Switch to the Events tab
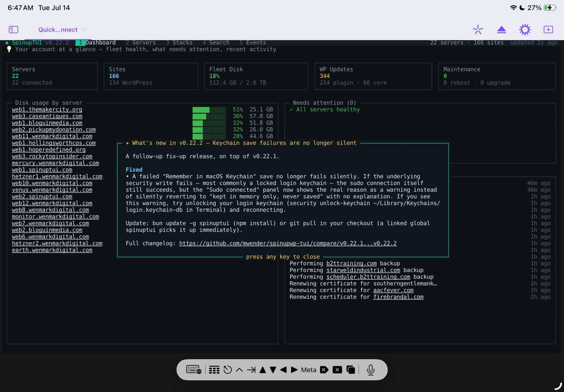Viewport: 564px width, 392px height. coord(253,42)
